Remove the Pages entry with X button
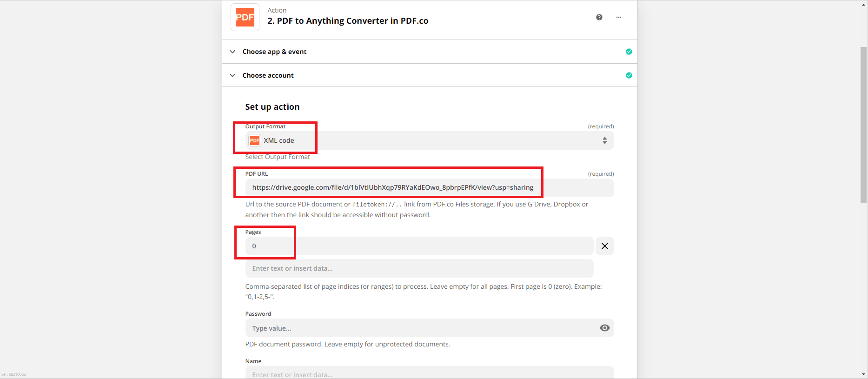The image size is (868, 379). [x=604, y=246]
